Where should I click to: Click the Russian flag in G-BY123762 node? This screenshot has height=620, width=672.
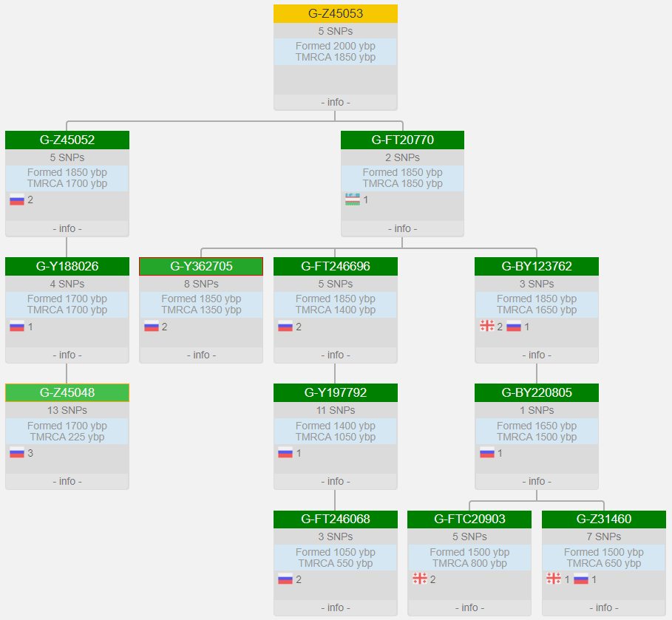click(x=514, y=326)
